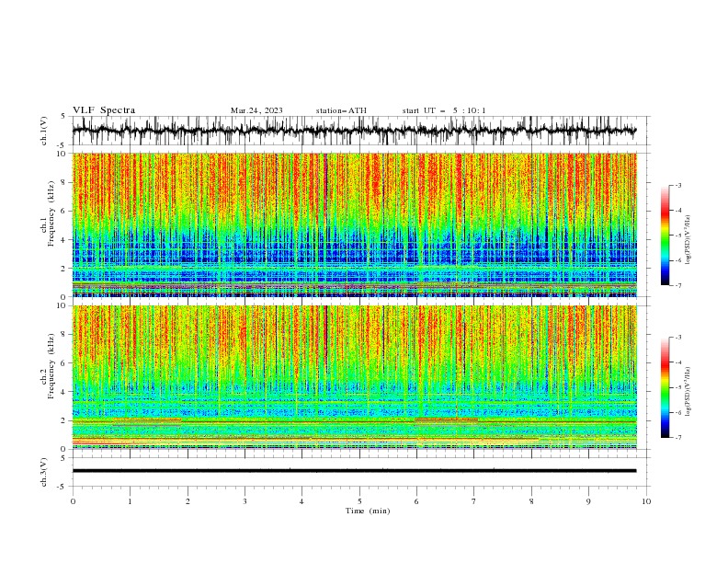728x563 pixels.
Task: Click the "-4" label on ch.2 color scale
Action: click(x=677, y=362)
